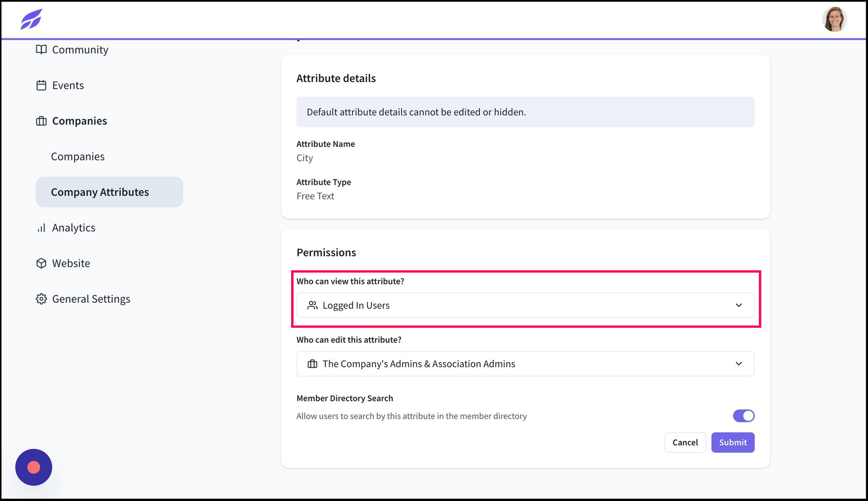868x501 pixels.
Task: Click the 'Default attribute details cannot be edited' notice
Action: (x=525, y=112)
